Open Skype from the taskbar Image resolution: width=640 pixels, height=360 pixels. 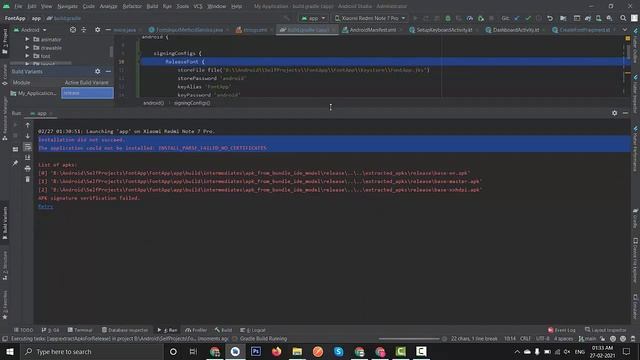tap(338, 351)
